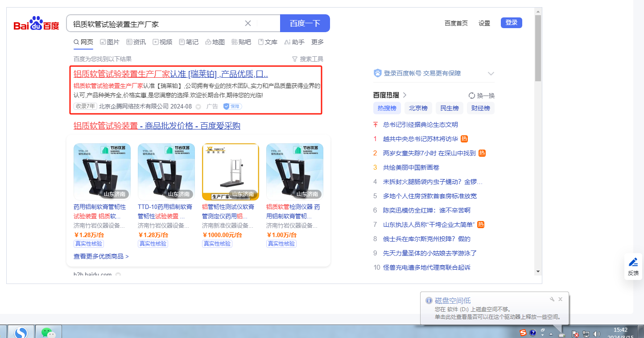Click the 热 badge beside 越共中央总书记苏林将访华
Viewport: 644px width, 338px height.
coord(464,139)
